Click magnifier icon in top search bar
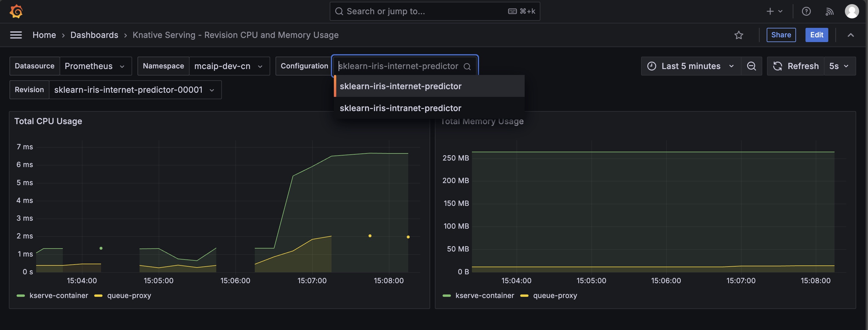The width and height of the screenshot is (868, 330). tap(339, 12)
